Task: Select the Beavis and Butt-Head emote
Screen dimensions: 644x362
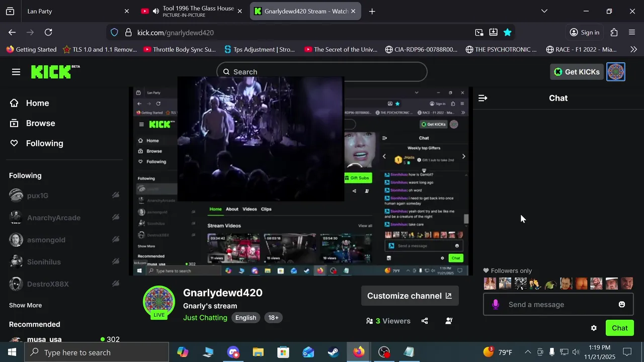Action: [x=535, y=284]
